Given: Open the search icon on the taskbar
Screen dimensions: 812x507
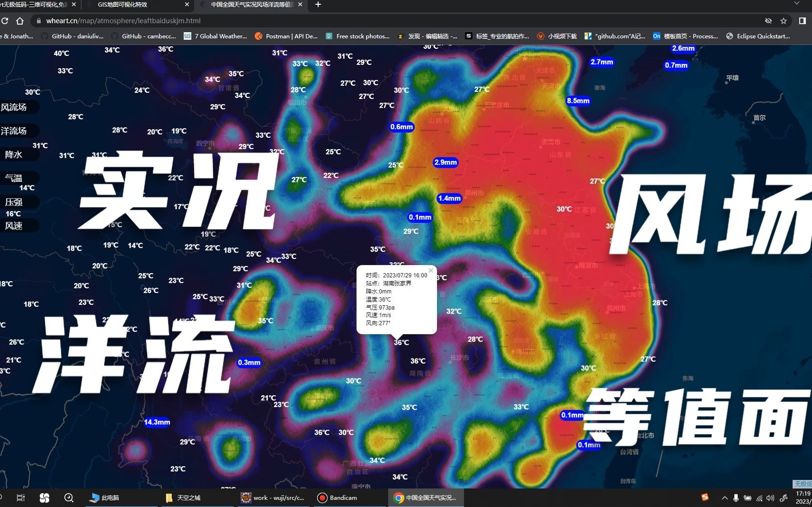Looking at the screenshot, I should tap(69, 498).
